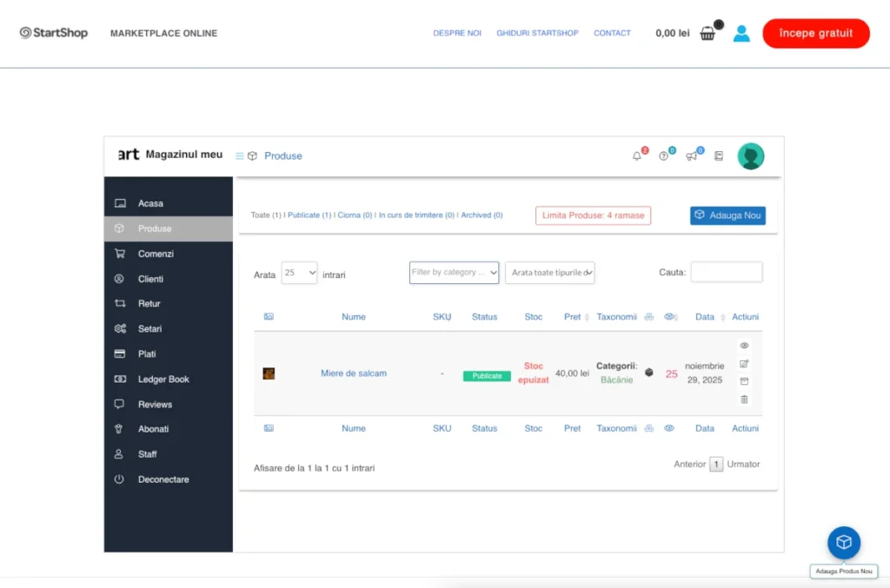View the Miere de salcam product (eye action)
The image size is (890, 588).
744,346
